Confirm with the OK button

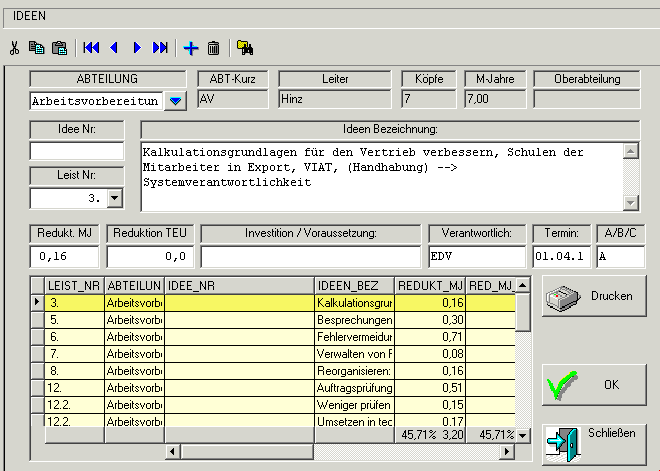594,385
